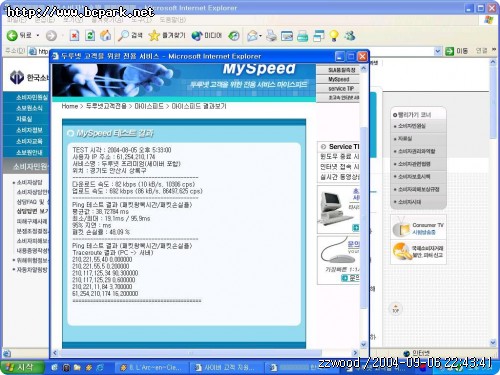The height and width of the screenshot is (375, 500).
Task: Switch to the 사이버 고객 지원 taskbar window
Action: [226, 367]
